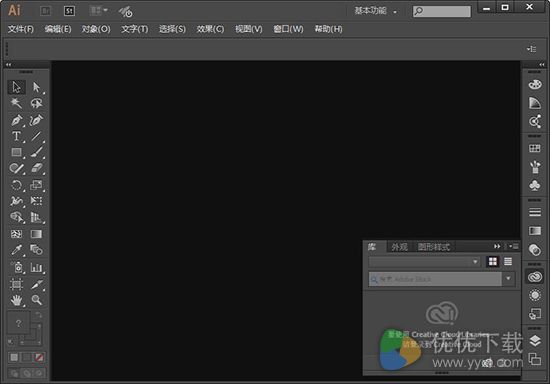Switch Libraries panel to list view

[508, 262]
